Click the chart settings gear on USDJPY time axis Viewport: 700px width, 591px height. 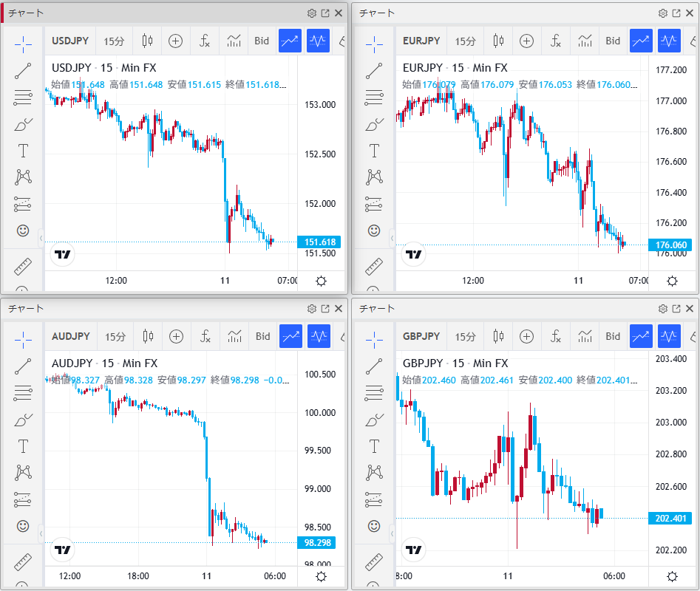tap(321, 281)
